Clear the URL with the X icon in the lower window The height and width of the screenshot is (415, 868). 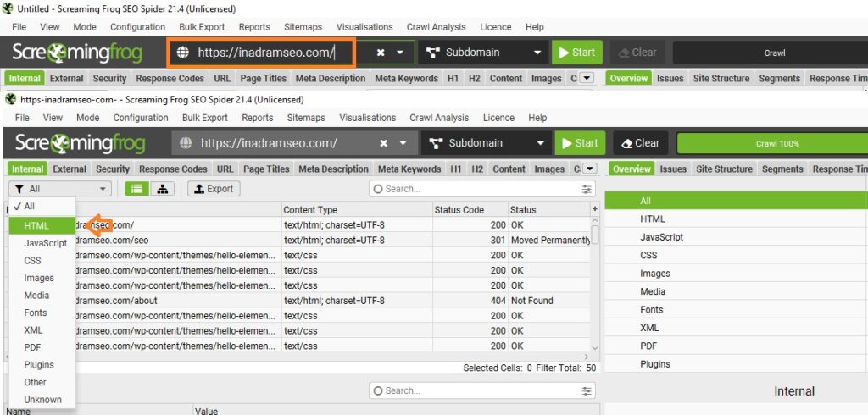coord(383,143)
